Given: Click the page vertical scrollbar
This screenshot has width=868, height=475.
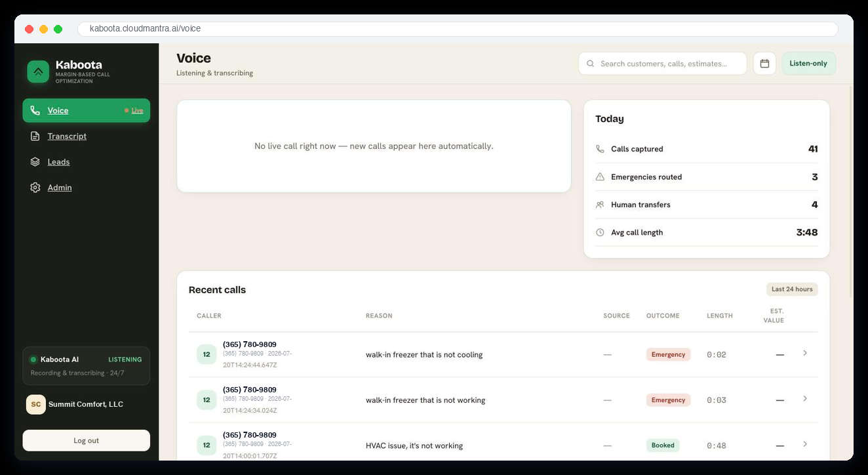Looking at the screenshot, I should coord(851,190).
